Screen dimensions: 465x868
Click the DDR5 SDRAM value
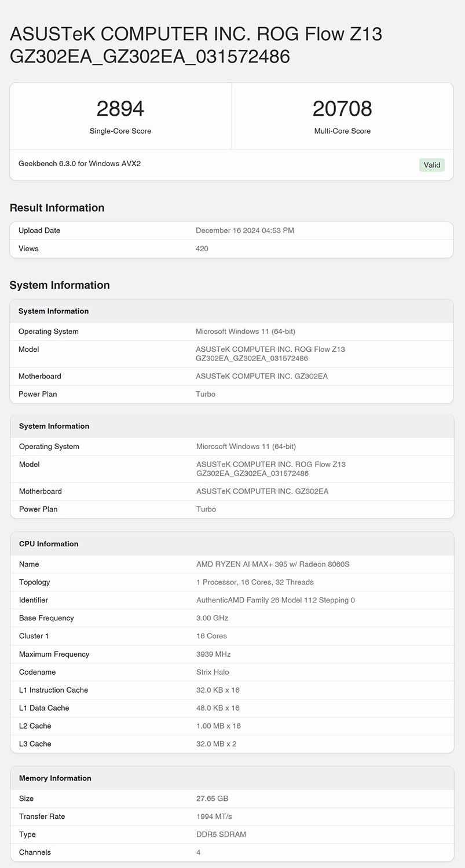pyautogui.click(x=222, y=834)
